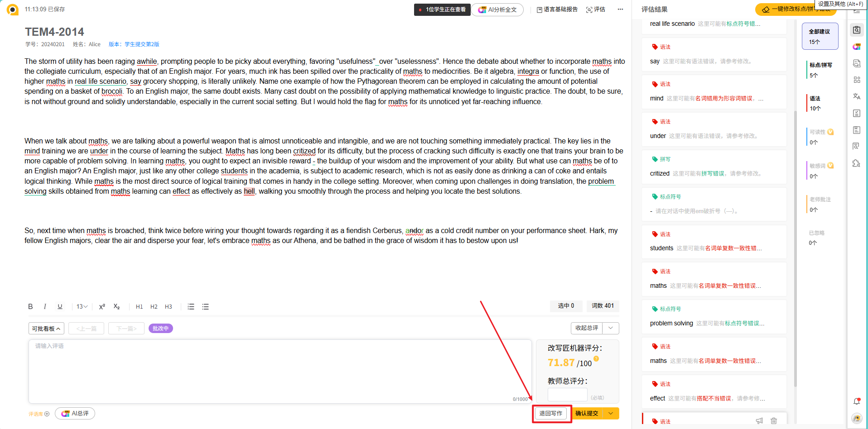Toggle underline formatting
The image size is (868, 429).
point(60,307)
